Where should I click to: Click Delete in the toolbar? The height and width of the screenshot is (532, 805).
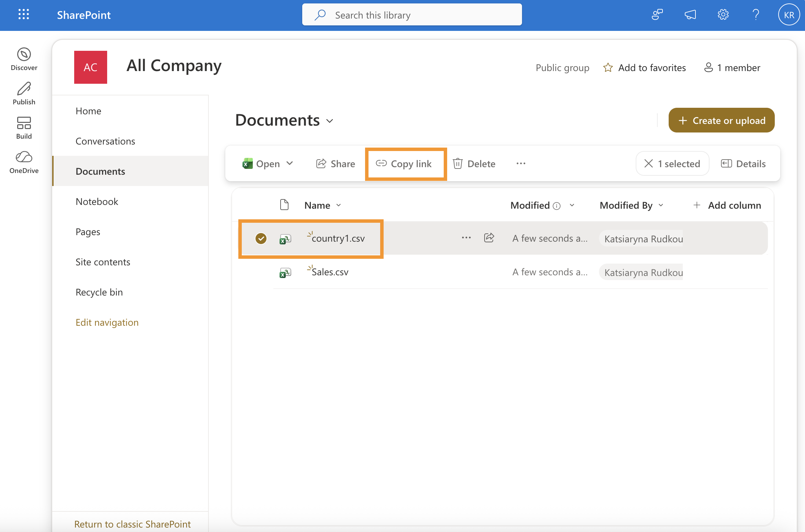(474, 164)
